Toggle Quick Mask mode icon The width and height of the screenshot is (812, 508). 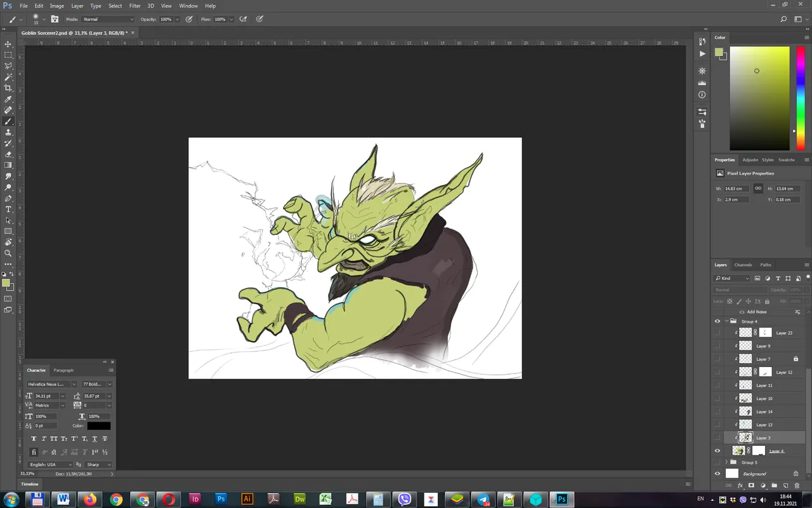coord(8,298)
